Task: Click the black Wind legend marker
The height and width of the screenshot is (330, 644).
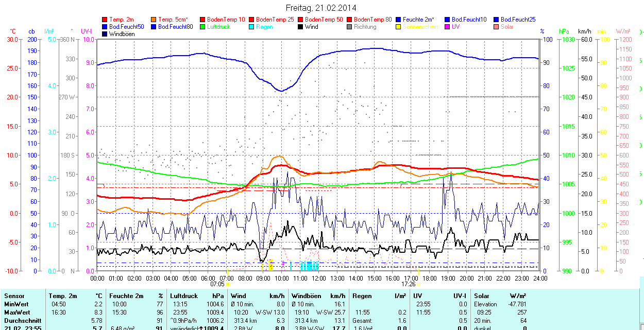Action: point(301,27)
